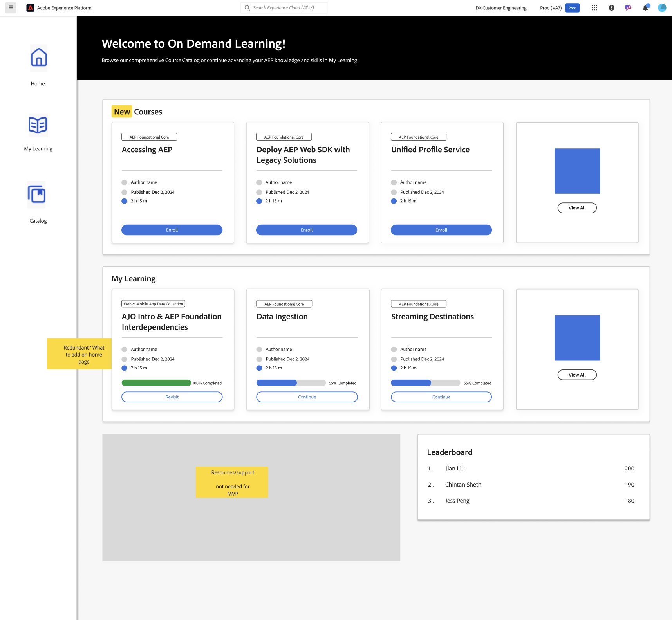The image size is (672, 620).
Task: Click blue thumbnail in My Learning section
Action: (577, 338)
